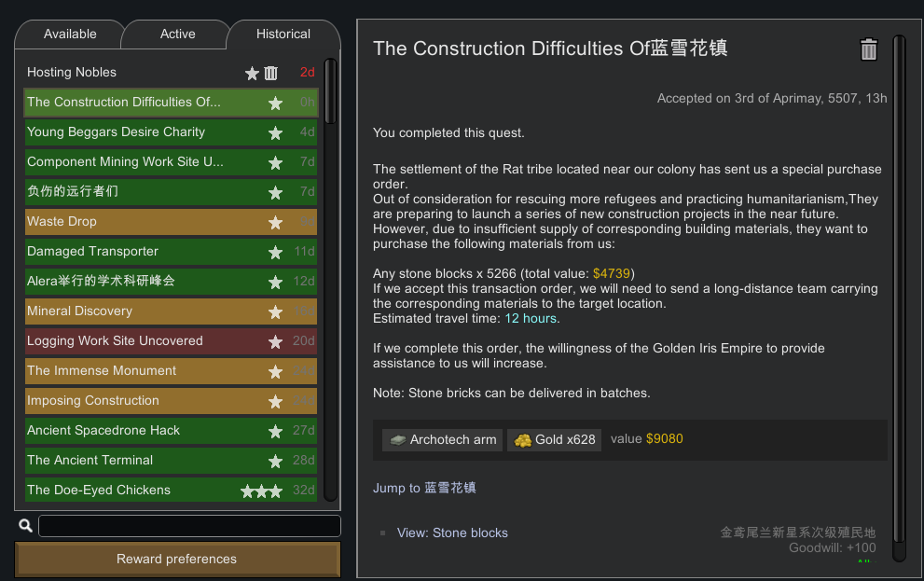This screenshot has height=581, width=924.
Task: Select The Construction Difficulties Of... quest
Action: click(x=171, y=103)
